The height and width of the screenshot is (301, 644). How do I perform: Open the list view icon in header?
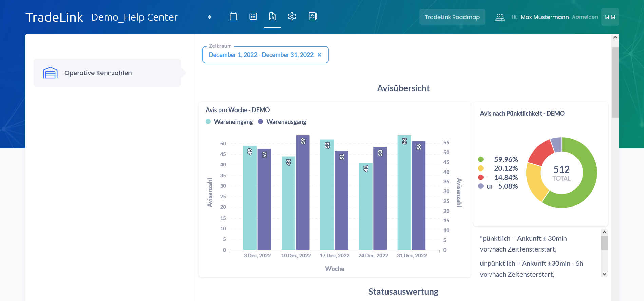tap(253, 17)
